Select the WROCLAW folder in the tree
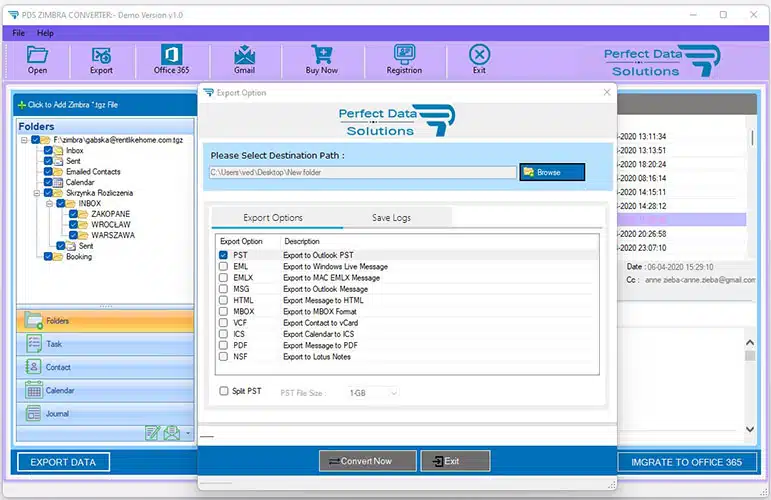Screen dimensions: 771x500 pos(111,225)
